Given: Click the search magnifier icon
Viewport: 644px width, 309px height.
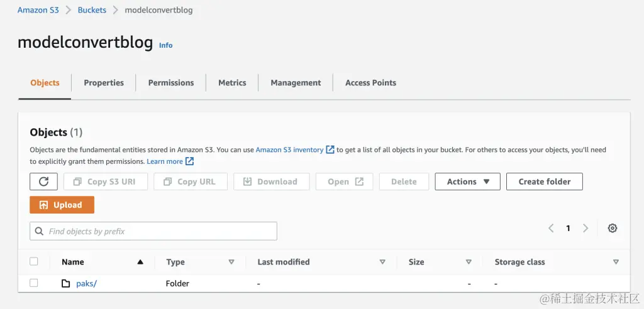Looking at the screenshot, I should pos(40,231).
